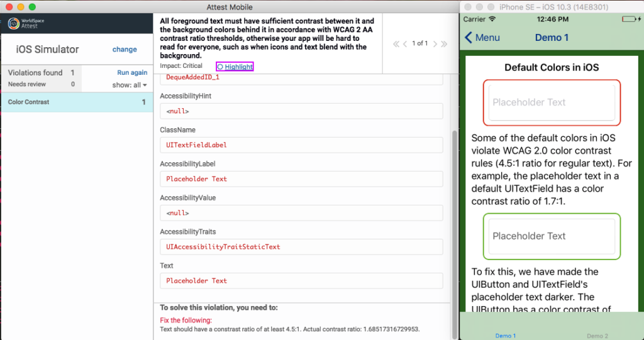Click the highlight target icon beside Highlight
644x340 pixels.
[x=220, y=67]
